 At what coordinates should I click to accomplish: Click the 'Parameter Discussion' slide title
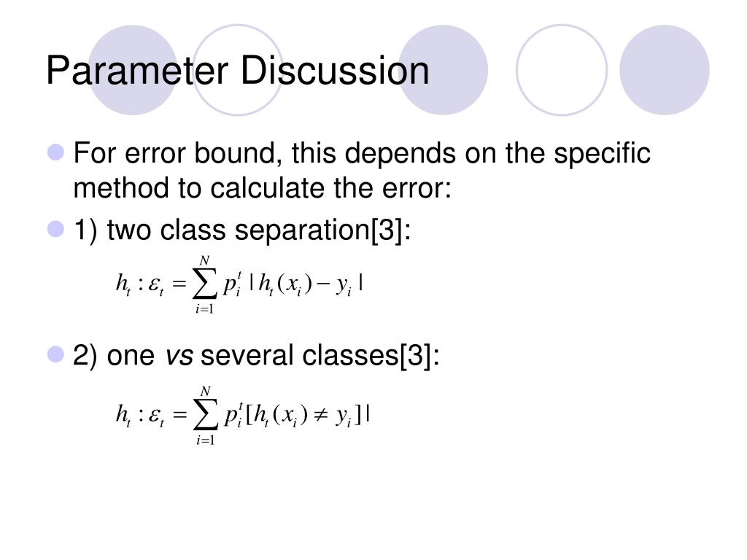pyautogui.click(x=238, y=71)
